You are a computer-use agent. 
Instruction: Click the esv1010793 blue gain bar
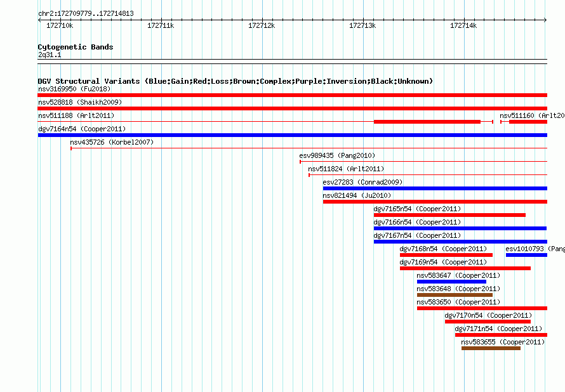[x=526, y=255]
